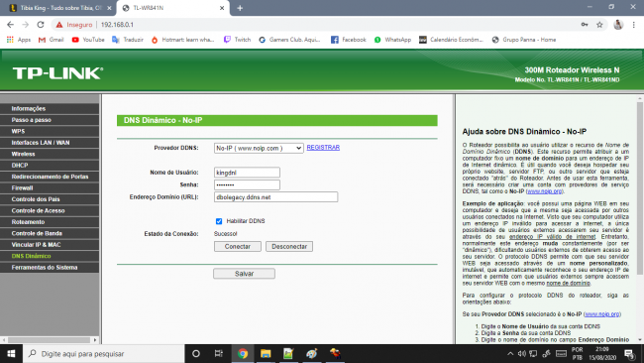Open the WhatsApp bookmark
Viewport: 644px width, 363px height.
point(392,40)
